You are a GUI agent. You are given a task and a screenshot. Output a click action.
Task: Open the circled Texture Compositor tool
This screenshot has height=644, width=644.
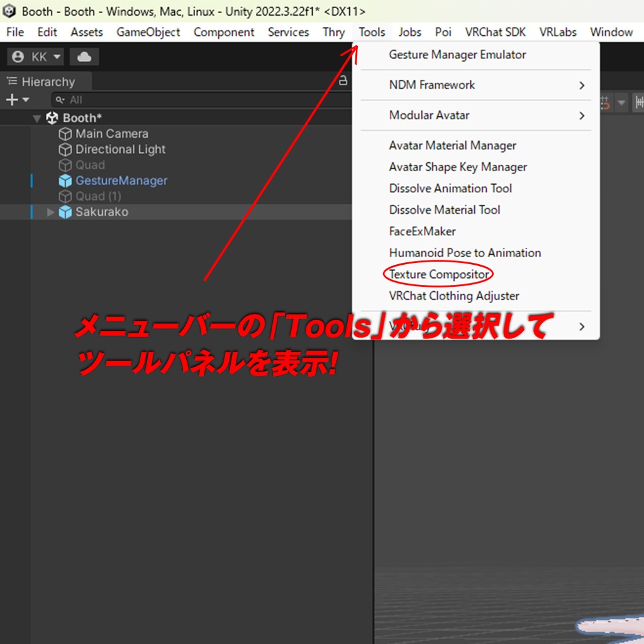coord(438,274)
